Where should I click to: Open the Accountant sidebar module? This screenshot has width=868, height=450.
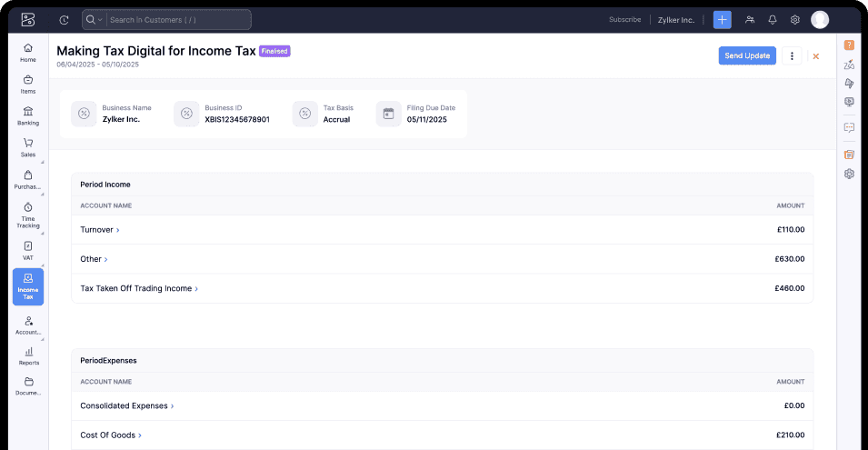click(x=28, y=325)
